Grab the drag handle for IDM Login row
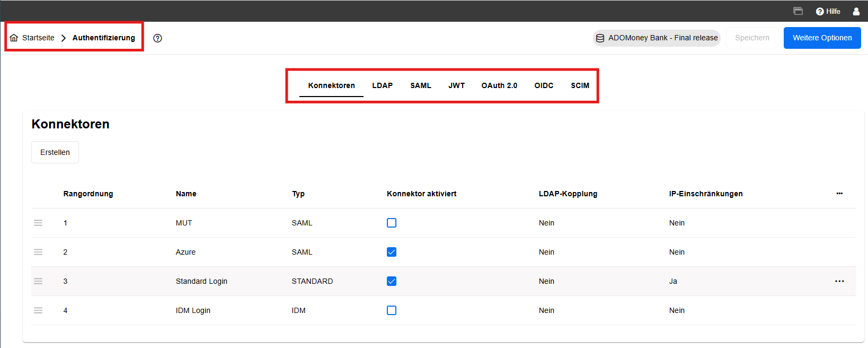 tap(38, 310)
